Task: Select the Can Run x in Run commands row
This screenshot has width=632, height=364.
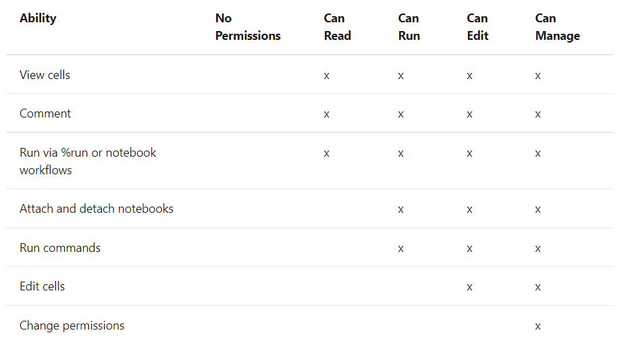Action: (x=400, y=249)
